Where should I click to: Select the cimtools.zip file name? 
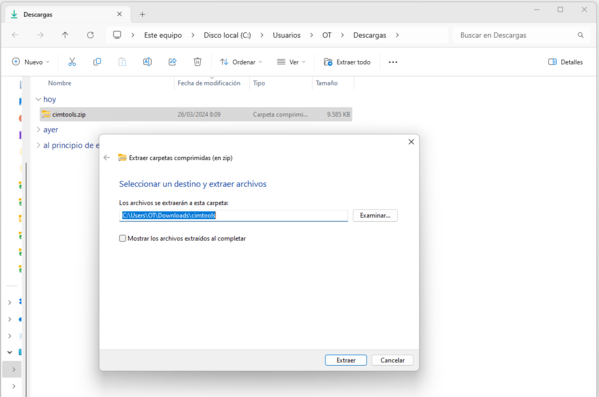(69, 114)
